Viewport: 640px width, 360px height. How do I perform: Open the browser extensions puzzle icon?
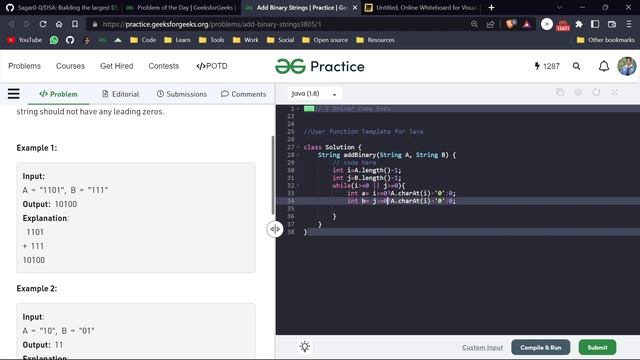(579, 24)
